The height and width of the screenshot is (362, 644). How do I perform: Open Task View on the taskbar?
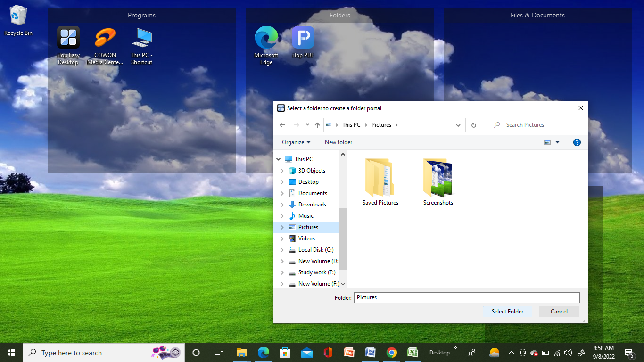pos(218,353)
